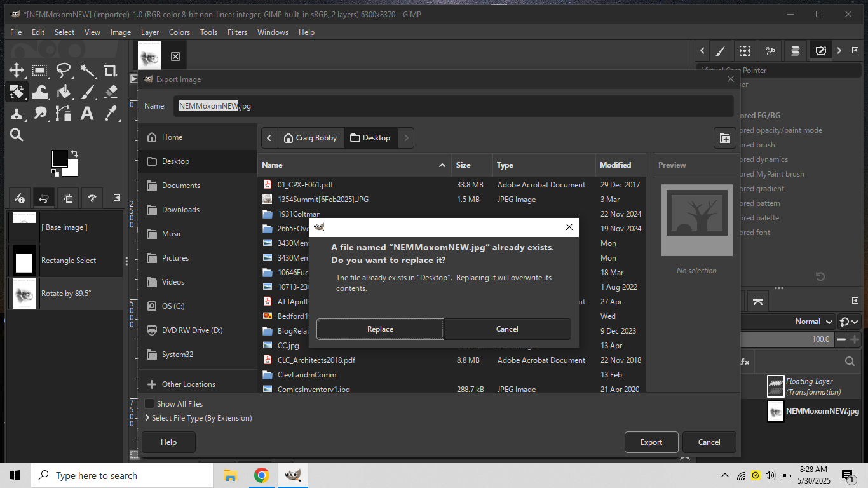Choose the Eraser tool
The height and width of the screenshot is (488, 868).
[x=110, y=92]
